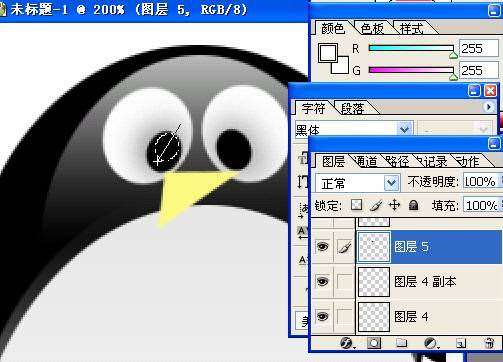Viewport: 503px width, 362px height.
Task: Lock layer position move icon
Action: tap(394, 204)
